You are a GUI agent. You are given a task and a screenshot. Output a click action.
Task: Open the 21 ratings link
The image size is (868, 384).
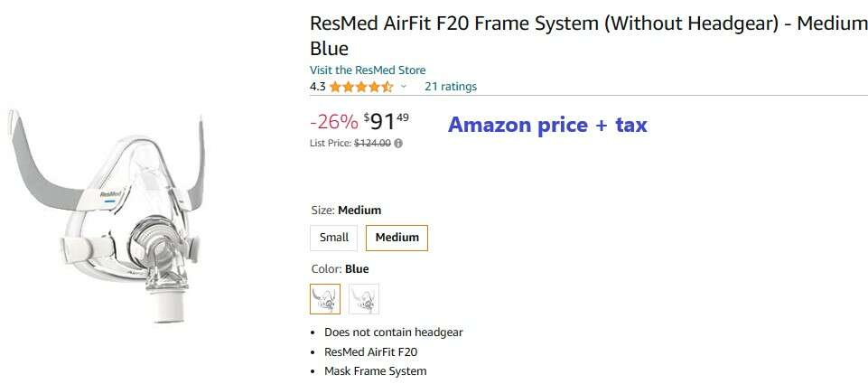point(451,87)
